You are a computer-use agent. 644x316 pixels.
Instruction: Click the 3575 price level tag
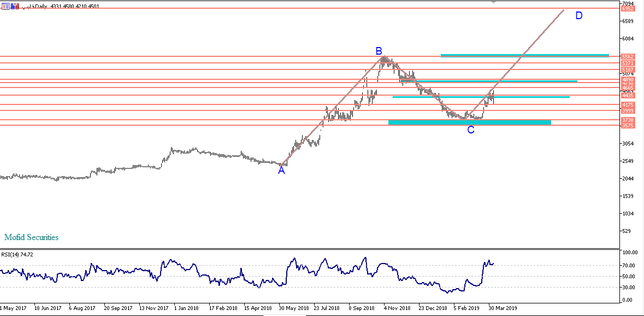628,126
